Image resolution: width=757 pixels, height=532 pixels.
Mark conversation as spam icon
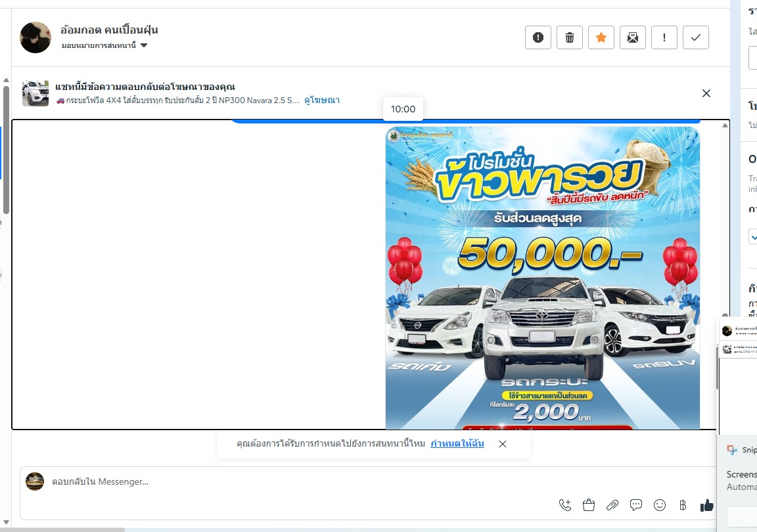[x=538, y=37]
